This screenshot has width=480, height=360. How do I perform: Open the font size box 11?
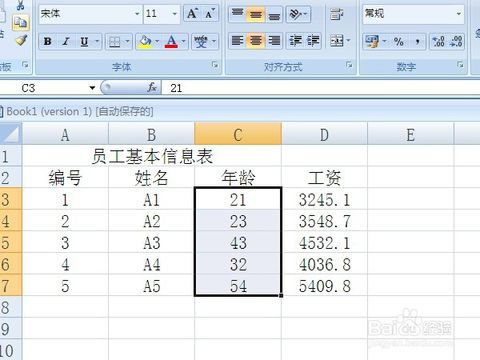point(161,14)
